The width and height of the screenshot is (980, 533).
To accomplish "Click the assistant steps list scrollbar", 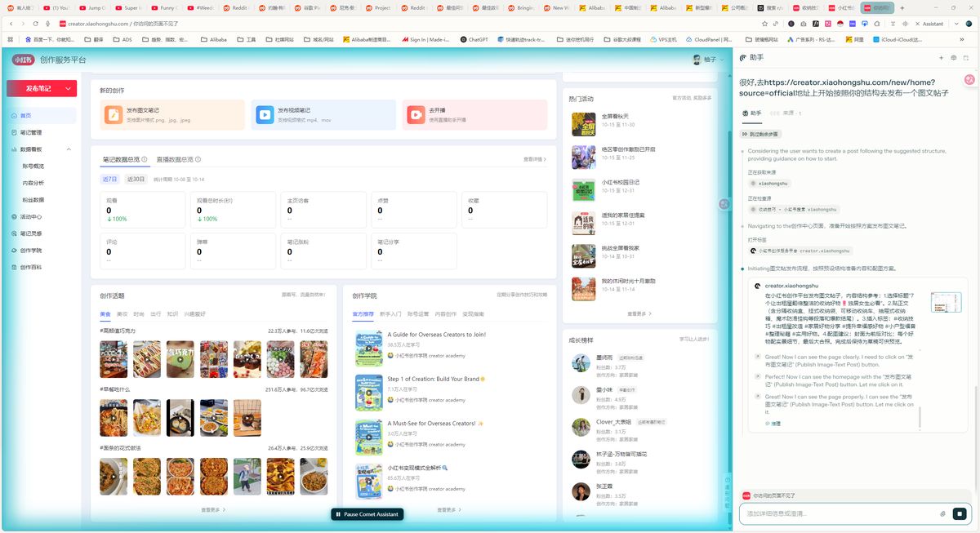I will pyautogui.click(x=920, y=416).
